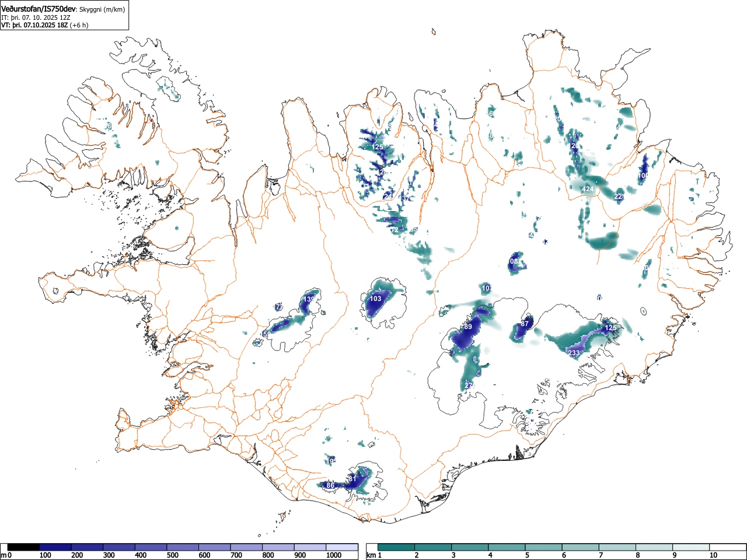
Task: Click the valid time line "VT: þri. 07.10.2025 18Z"
Action: (x=34, y=25)
